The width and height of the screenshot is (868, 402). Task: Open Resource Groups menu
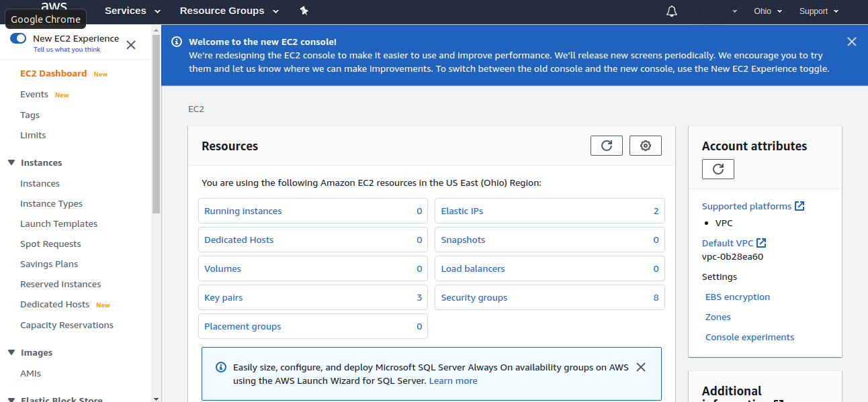pyautogui.click(x=222, y=11)
